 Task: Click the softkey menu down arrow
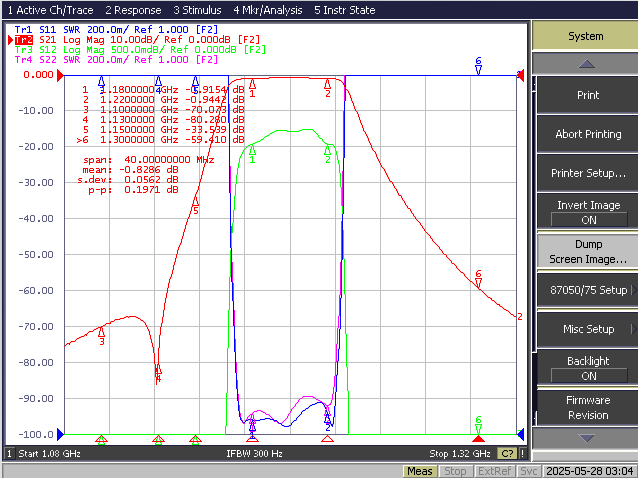[586, 439]
